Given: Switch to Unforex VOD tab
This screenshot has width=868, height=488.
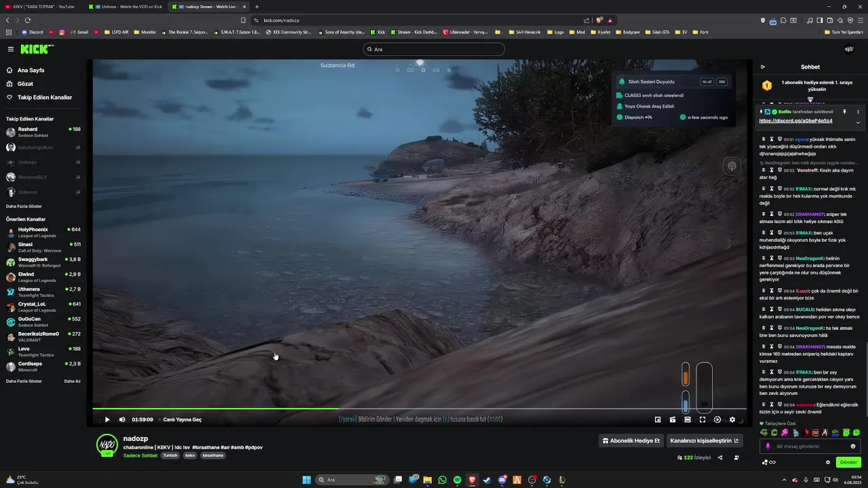Looking at the screenshot, I should [125, 6].
